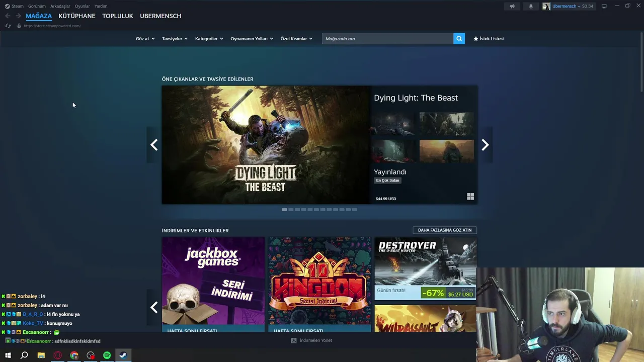
Task: Open the recording app taskbar icon
Action: coord(91,355)
